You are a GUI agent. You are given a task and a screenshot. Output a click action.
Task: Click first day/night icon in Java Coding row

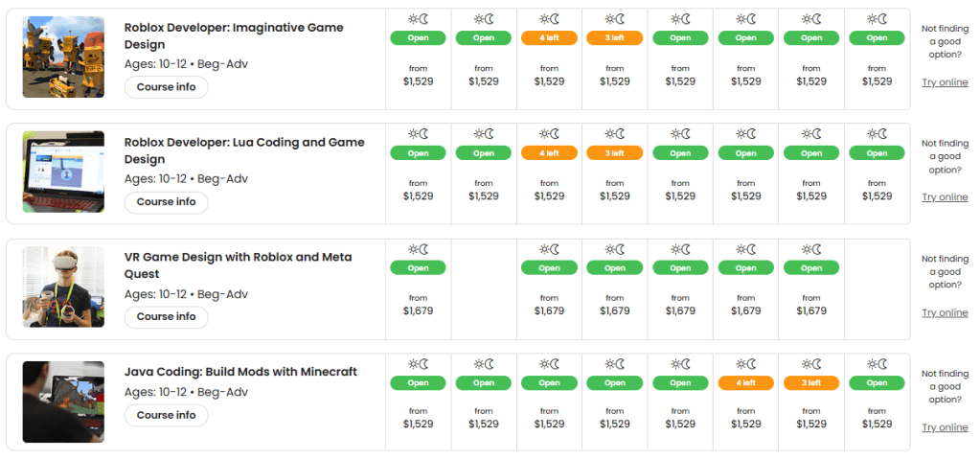pyautogui.click(x=418, y=364)
